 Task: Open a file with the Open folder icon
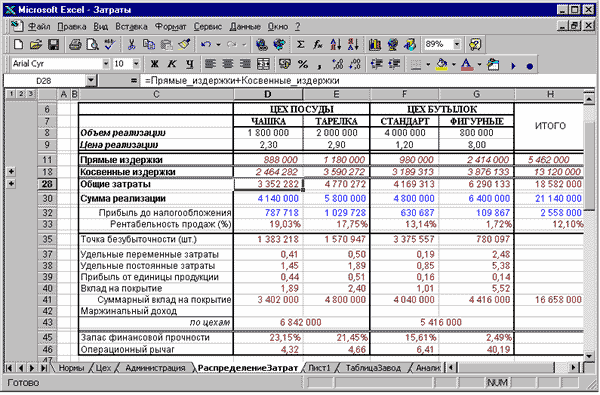pyautogui.click(x=35, y=45)
